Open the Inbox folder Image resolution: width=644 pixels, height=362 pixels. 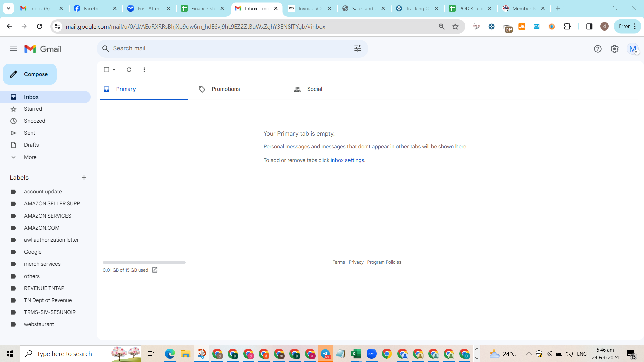pos(45,97)
